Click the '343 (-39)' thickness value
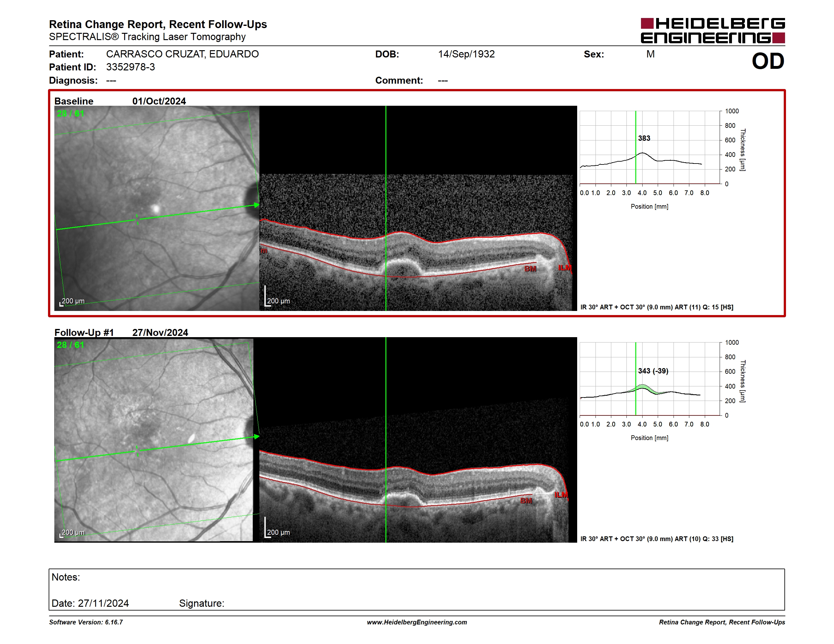 click(x=653, y=371)
